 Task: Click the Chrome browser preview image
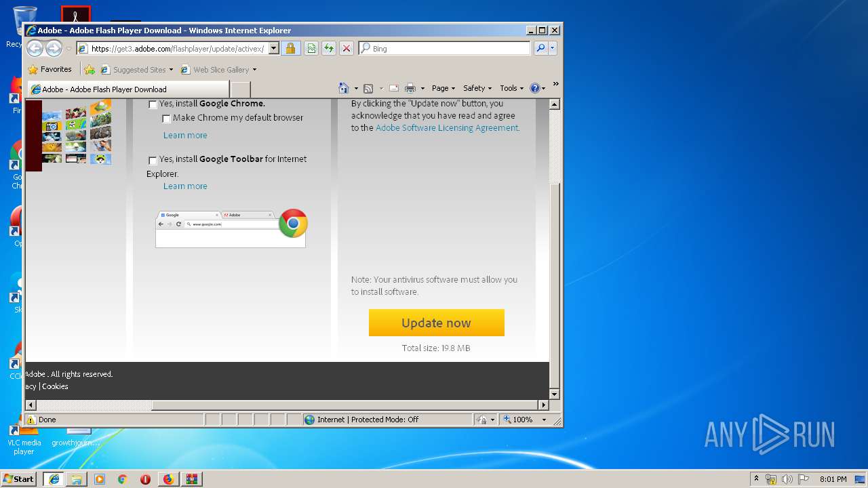click(x=231, y=228)
